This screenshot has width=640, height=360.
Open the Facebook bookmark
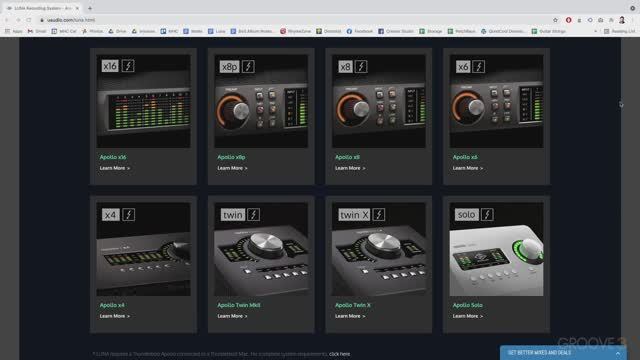point(360,31)
